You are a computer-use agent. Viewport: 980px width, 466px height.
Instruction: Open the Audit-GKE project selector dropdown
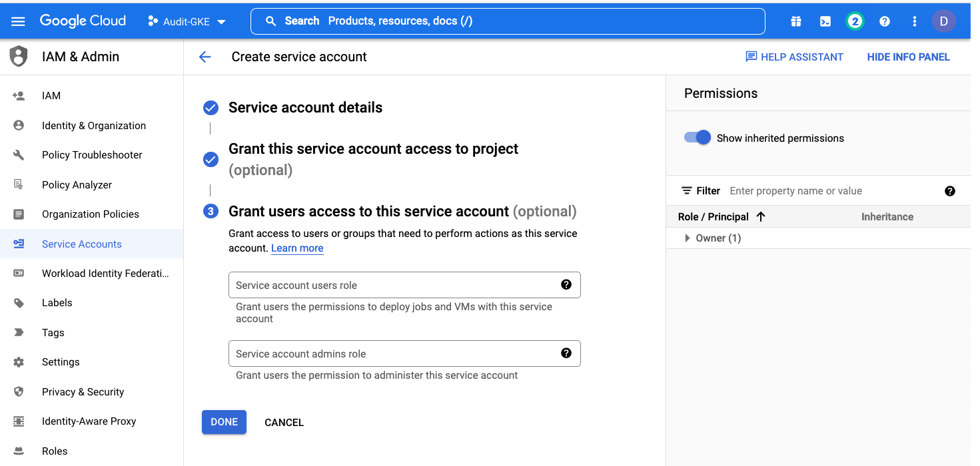[187, 21]
